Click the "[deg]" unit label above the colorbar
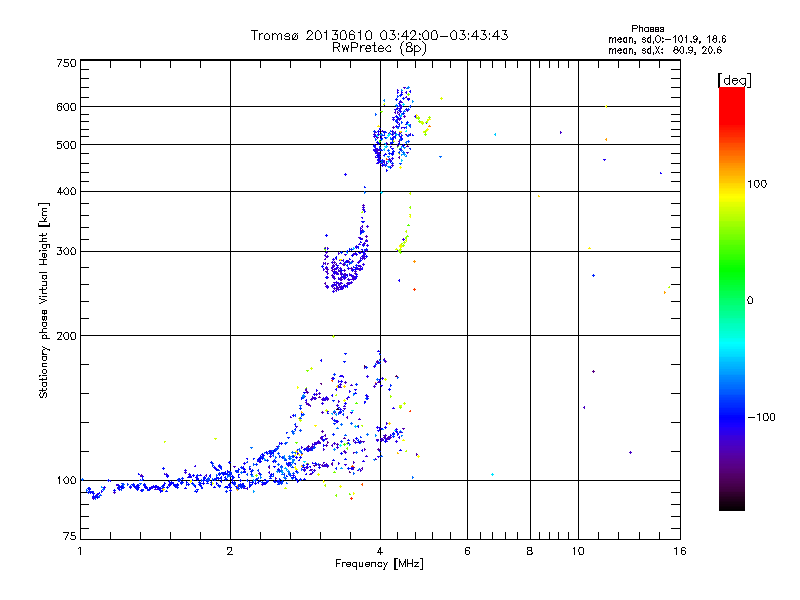The height and width of the screenshot is (600, 800). pos(734,80)
